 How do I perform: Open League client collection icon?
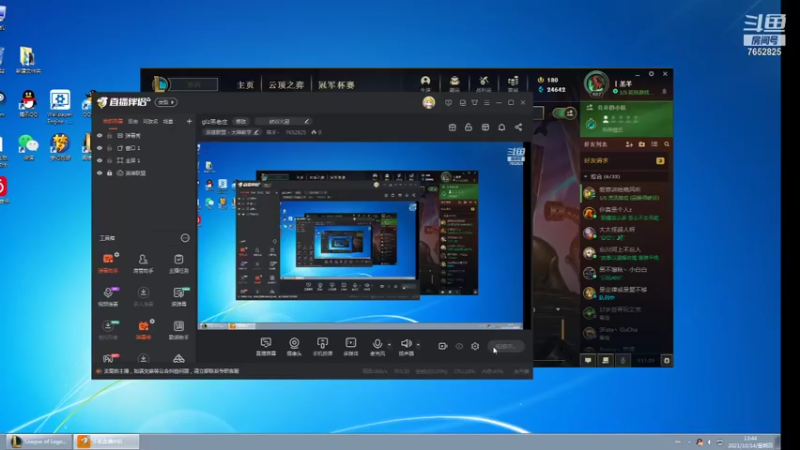454,83
